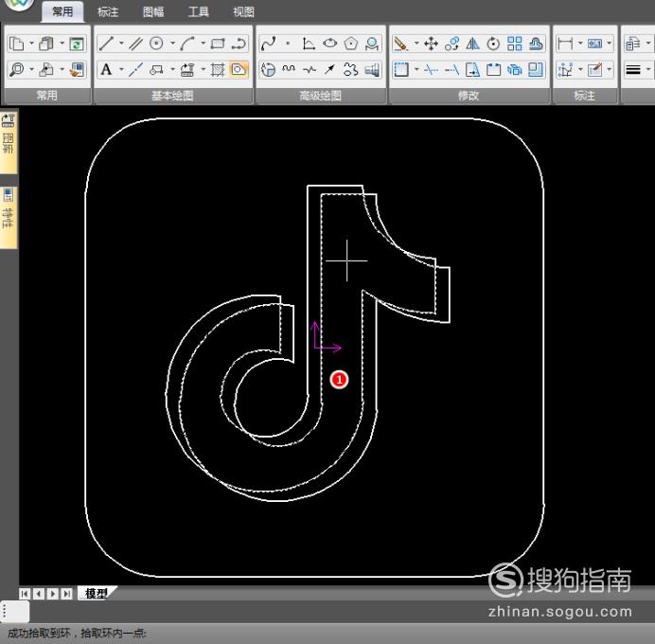Select the Mirror tool

472,44
